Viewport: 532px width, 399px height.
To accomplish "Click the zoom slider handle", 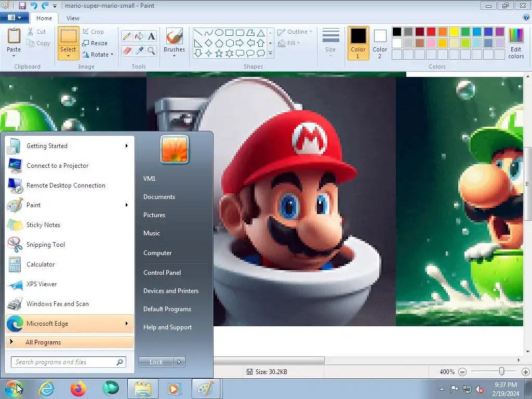I will pos(501,372).
